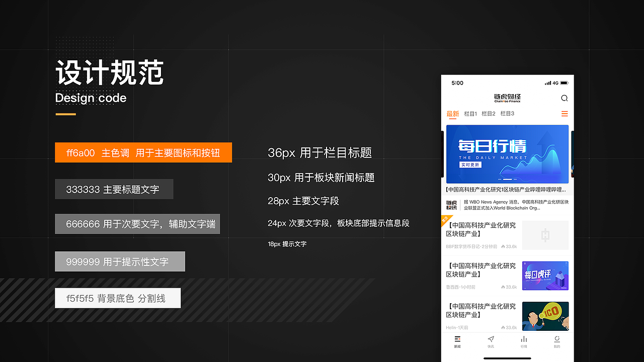Click the 实时更新 button on the banner
644x362 pixels.
(x=470, y=165)
